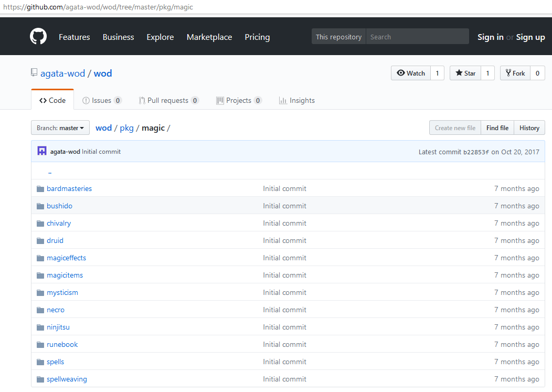Open the Branch: master dropdown
The height and width of the screenshot is (392, 552).
(x=60, y=128)
